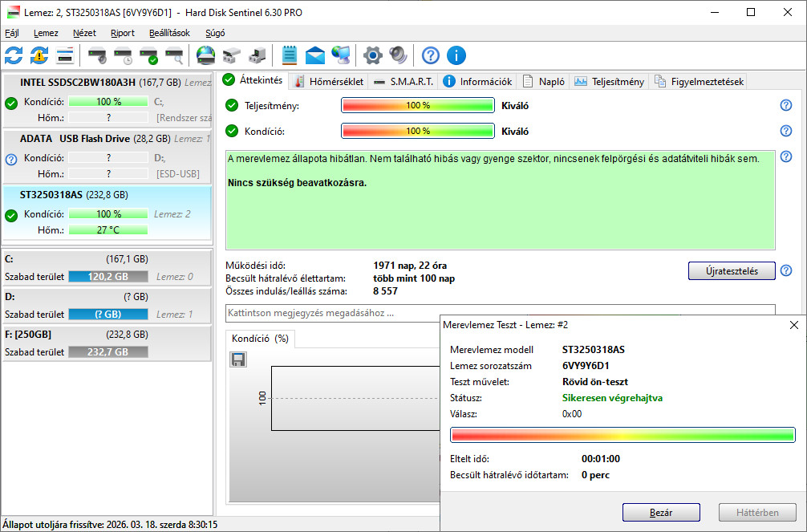Image resolution: width=807 pixels, height=532 pixels.
Task: Click the disk test progress bar
Action: pos(622,435)
